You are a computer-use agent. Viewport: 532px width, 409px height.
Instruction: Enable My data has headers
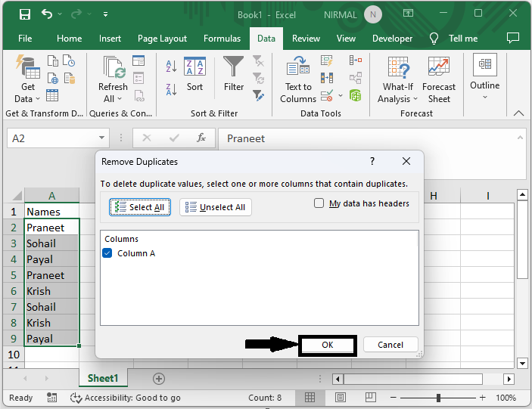[319, 203]
